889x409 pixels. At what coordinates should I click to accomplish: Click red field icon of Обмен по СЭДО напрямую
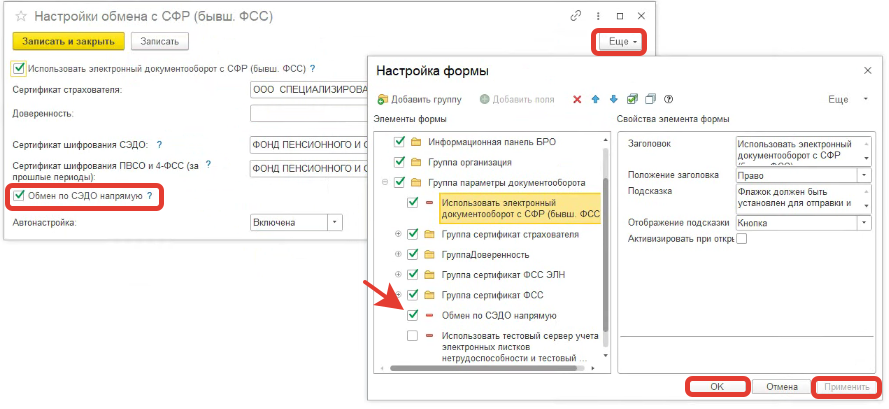tap(429, 315)
